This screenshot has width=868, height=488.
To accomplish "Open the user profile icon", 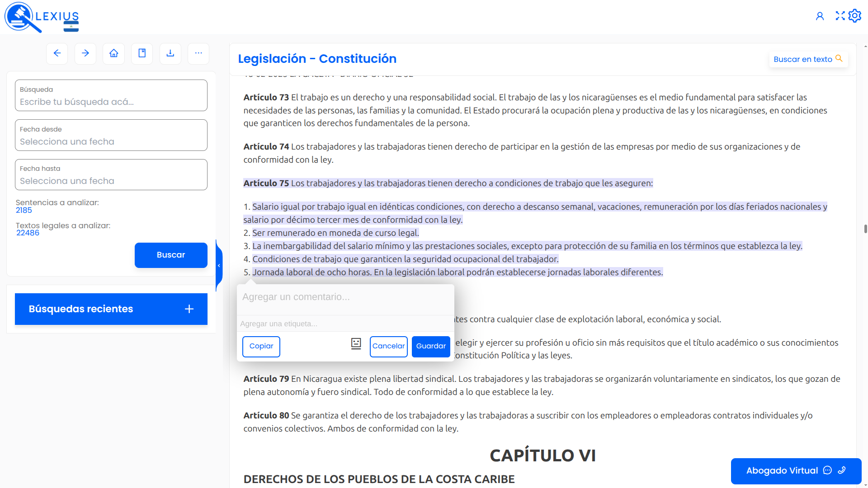I will 821,15.
